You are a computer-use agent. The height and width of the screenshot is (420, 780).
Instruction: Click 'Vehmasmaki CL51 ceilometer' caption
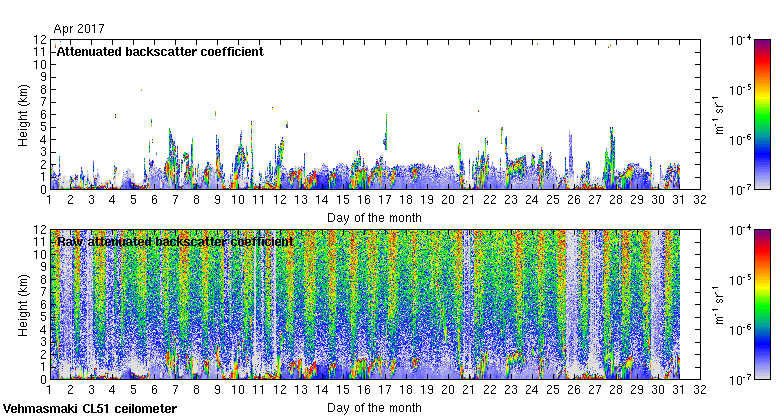pos(90,409)
